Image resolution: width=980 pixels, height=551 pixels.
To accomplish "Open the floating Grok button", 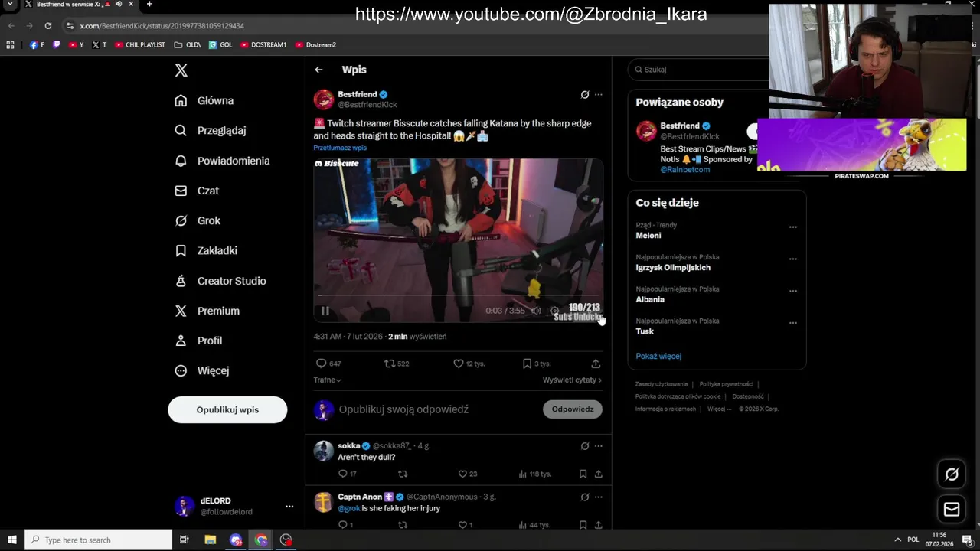I will pyautogui.click(x=952, y=474).
